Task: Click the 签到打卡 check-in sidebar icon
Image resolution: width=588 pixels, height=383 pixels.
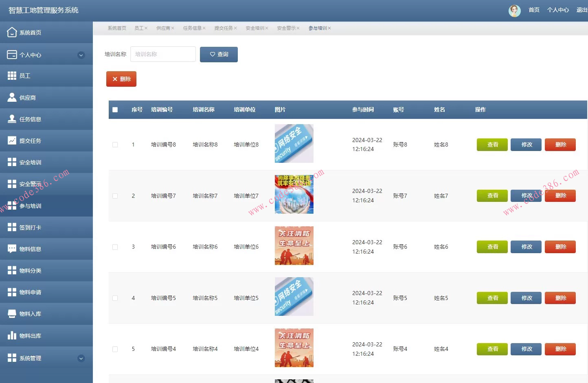Action: 12,227
